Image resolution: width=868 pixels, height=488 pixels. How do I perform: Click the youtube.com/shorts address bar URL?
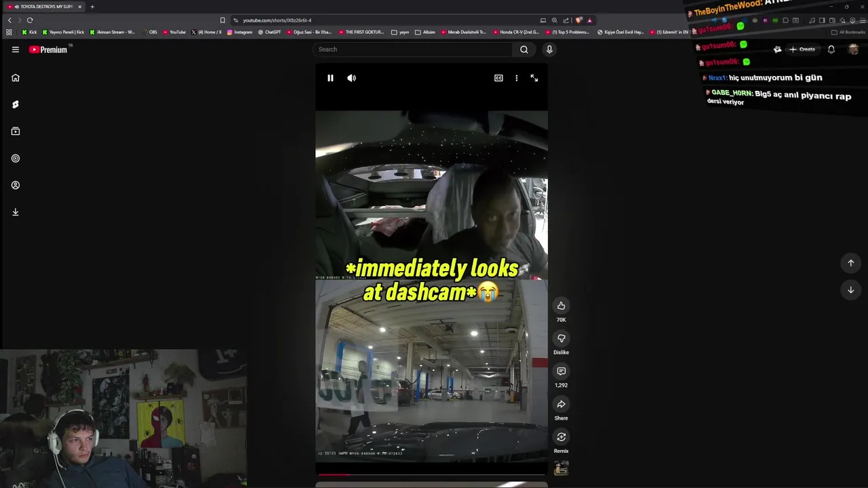[277, 20]
